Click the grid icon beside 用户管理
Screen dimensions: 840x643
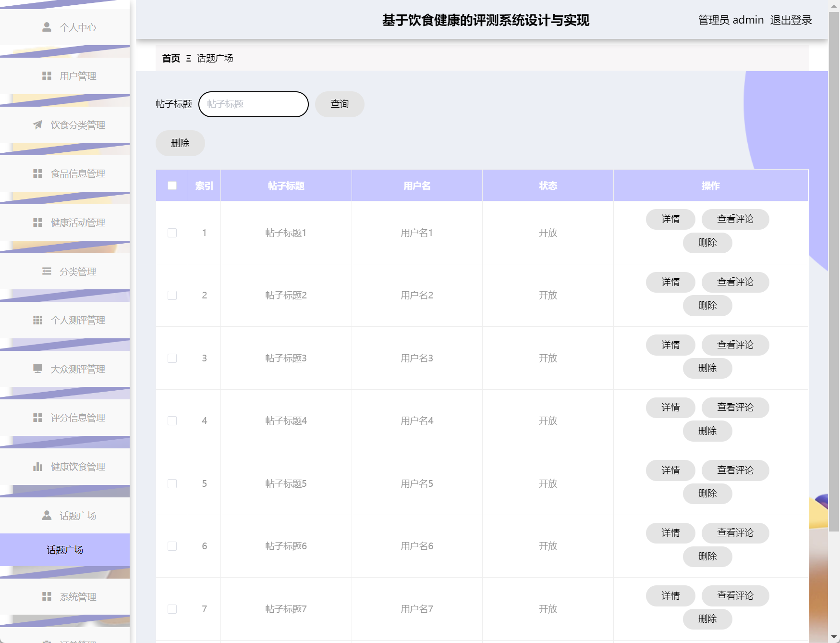coord(47,76)
